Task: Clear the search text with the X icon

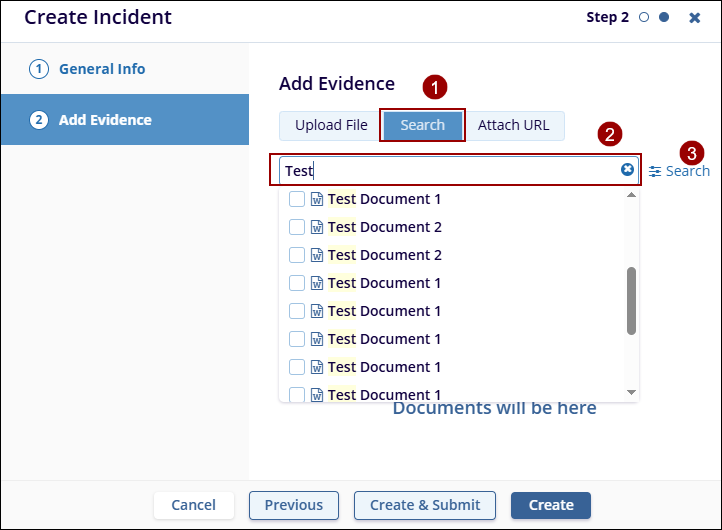Action: [627, 170]
